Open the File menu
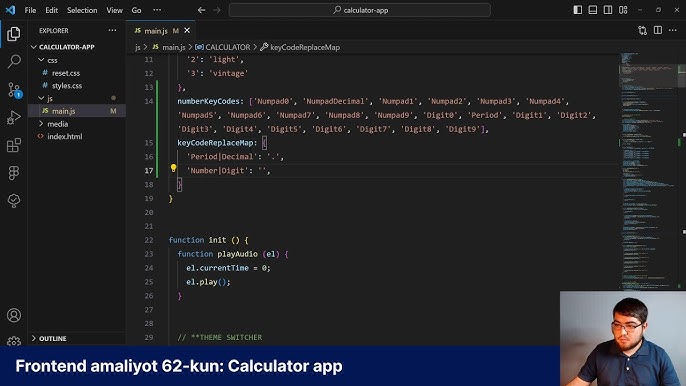686x386 pixels. tap(30, 10)
